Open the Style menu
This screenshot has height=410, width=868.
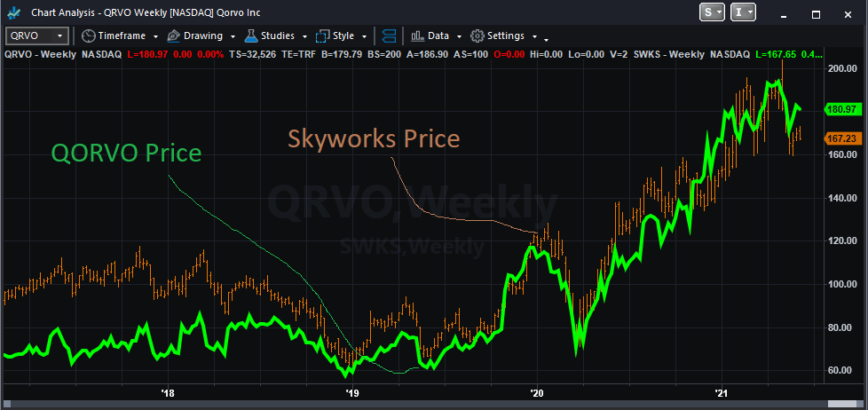pos(341,36)
